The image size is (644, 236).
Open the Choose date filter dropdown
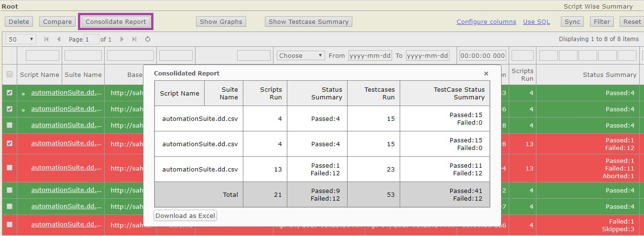coord(301,55)
